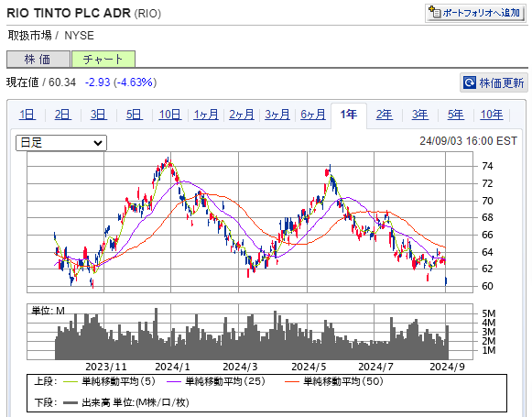Select the 2ヶ月 range tab
The image size is (532, 417).
[x=241, y=115]
